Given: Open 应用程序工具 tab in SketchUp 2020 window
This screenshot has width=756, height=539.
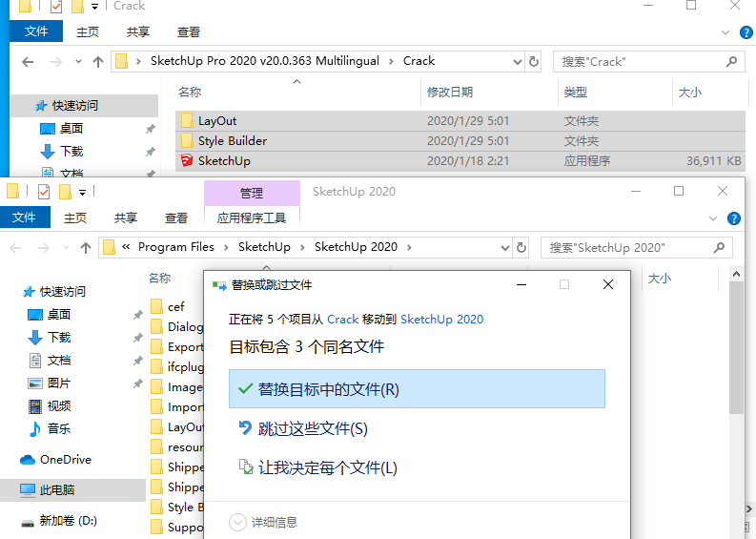Looking at the screenshot, I should tap(252, 218).
